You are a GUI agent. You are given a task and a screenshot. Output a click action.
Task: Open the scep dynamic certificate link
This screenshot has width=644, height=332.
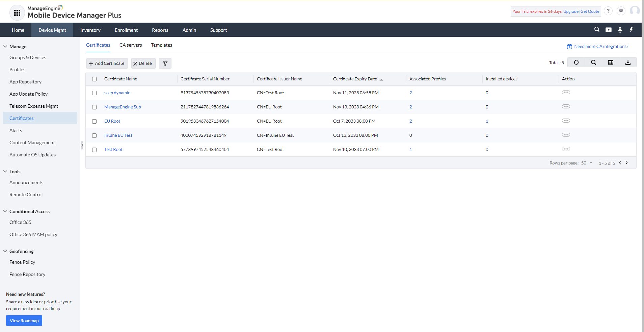pyautogui.click(x=117, y=93)
